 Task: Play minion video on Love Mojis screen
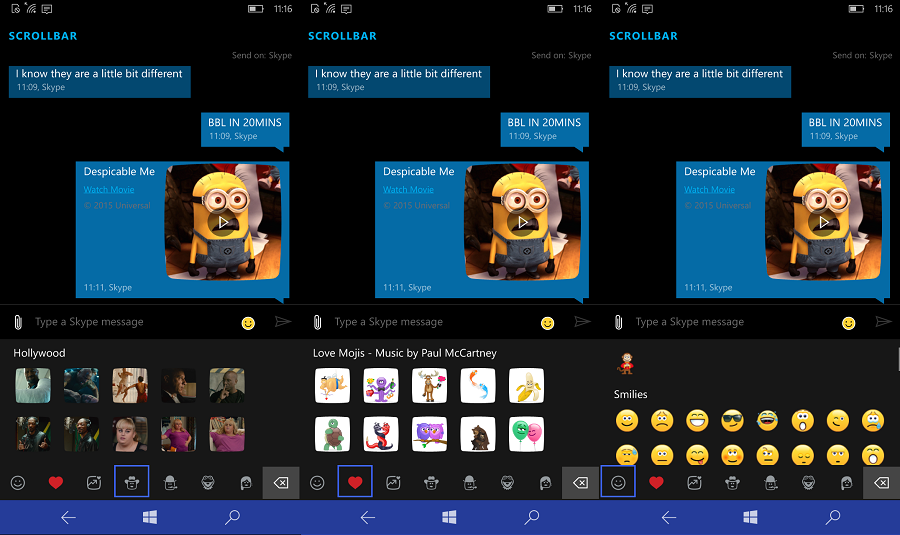tap(522, 222)
